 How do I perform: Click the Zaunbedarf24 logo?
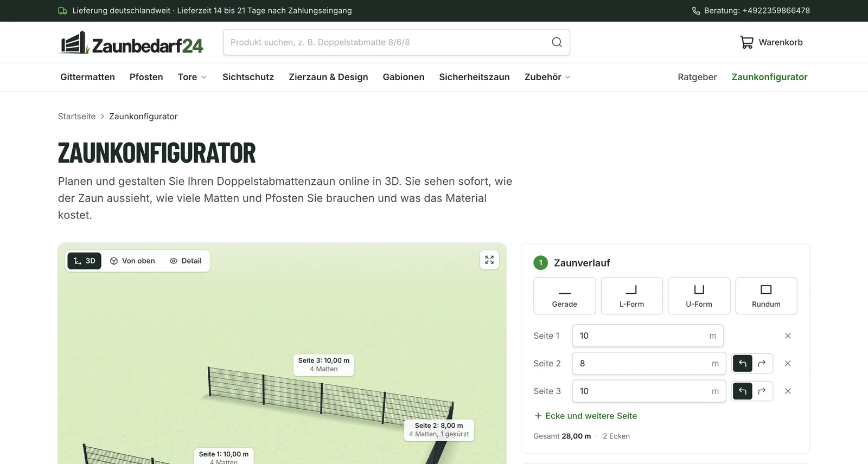click(x=131, y=42)
